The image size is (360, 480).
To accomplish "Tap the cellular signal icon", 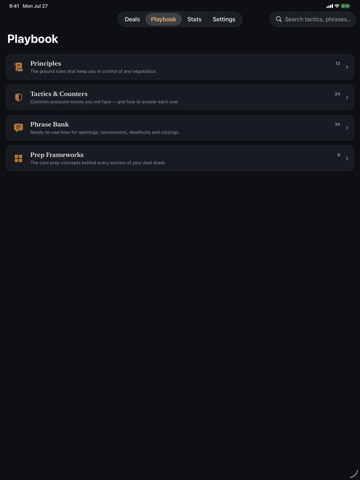I will (x=330, y=6).
